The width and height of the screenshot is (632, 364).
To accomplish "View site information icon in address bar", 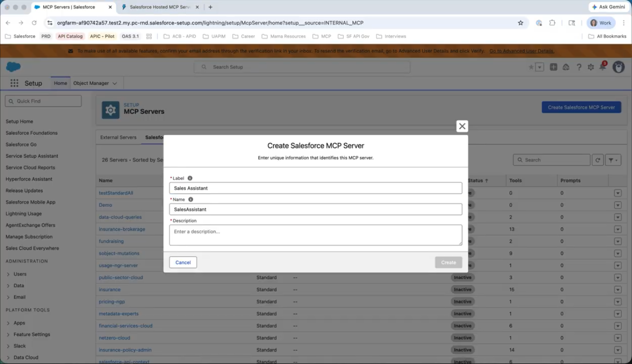I will (50, 23).
